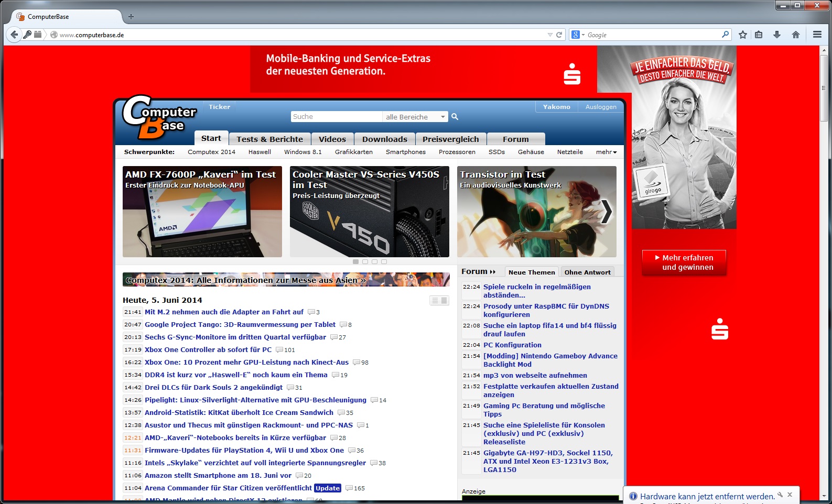
Task: Switch to the Start tab
Action: [211, 138]
